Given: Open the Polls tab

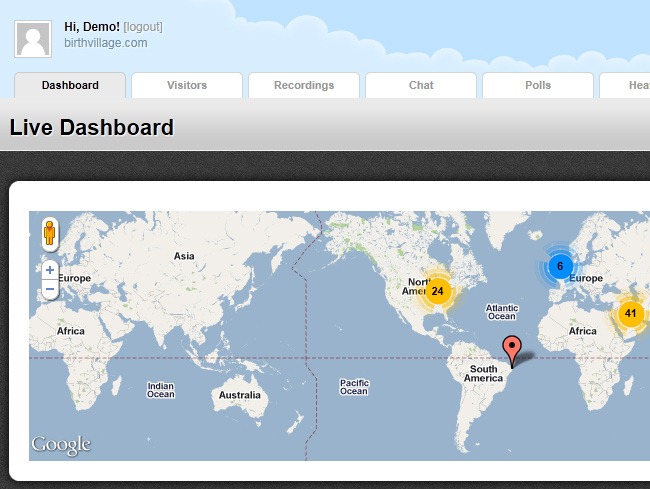Looking at the screenshot, I should click(538, 85).
